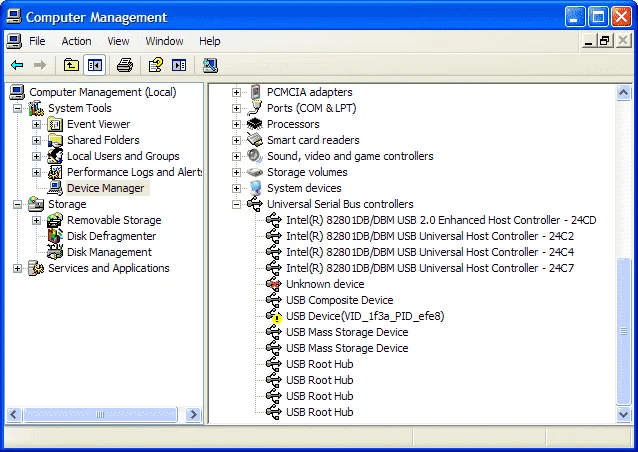The width and height of the screenshot is (638, 452).
Task: Click the Sound, video and game controllers icon
Action: point(255,156)
